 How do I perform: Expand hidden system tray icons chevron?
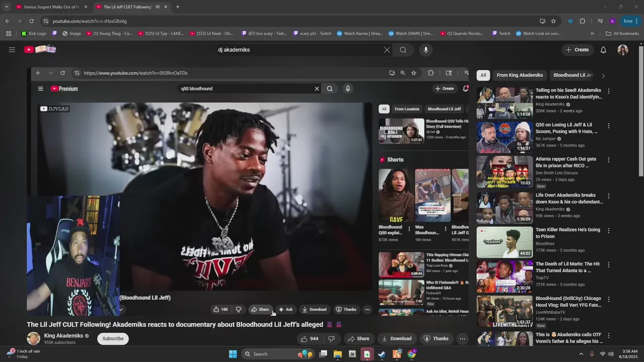click(581, 354)
